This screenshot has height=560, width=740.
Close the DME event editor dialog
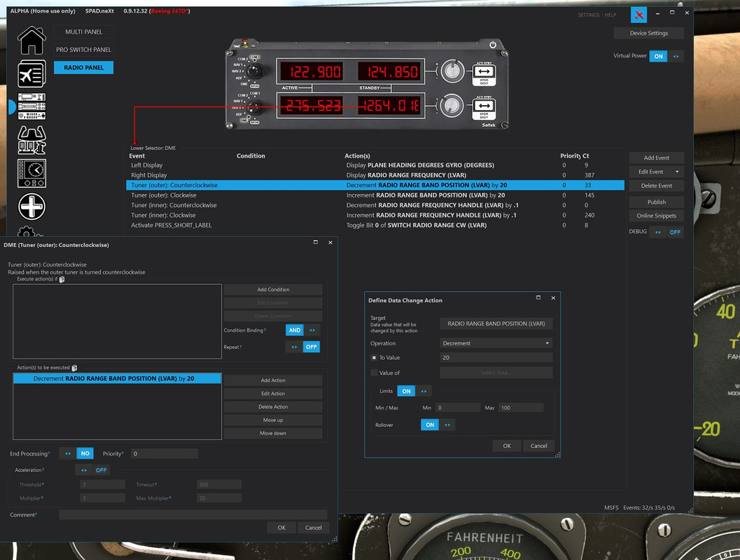click(x=330, y=242)
